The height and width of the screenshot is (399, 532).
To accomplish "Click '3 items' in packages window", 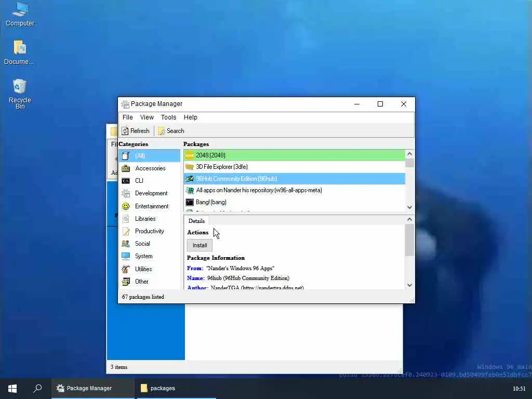I will [x=119, y=367].
